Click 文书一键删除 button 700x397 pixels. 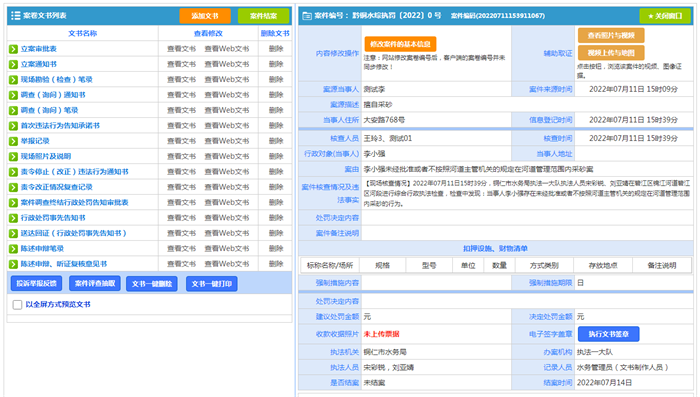(x=152, y=284)
